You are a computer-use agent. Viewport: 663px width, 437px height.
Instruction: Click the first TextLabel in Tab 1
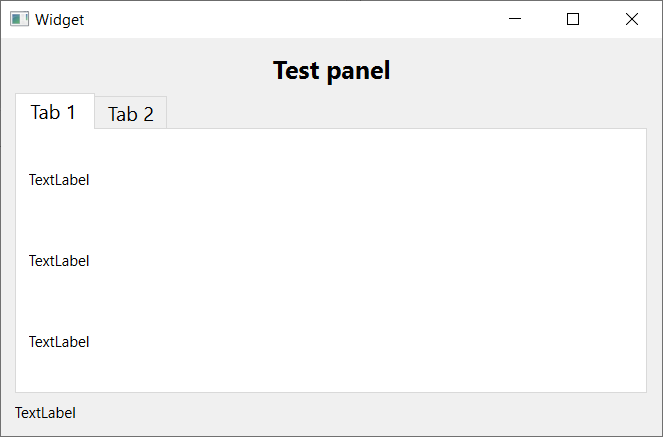(x=59, y=180)
